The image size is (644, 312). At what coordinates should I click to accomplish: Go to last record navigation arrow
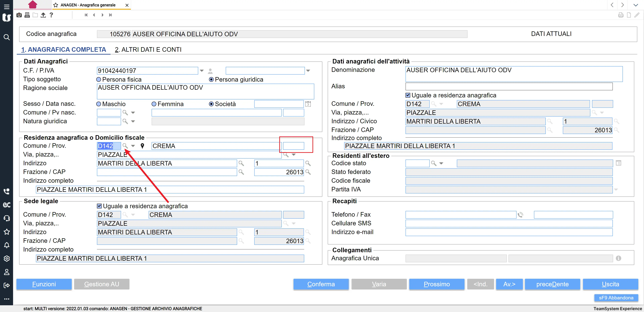[110, 15]
